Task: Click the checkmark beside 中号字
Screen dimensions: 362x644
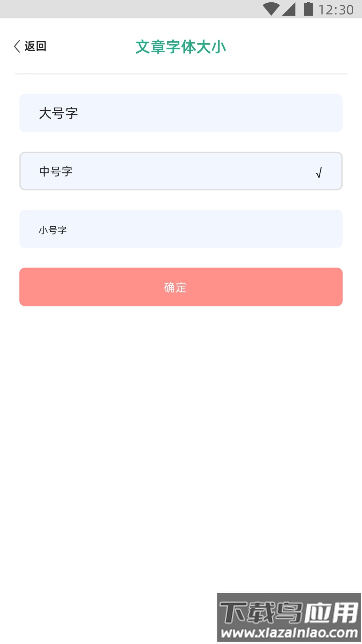Action: coord(319,173)
